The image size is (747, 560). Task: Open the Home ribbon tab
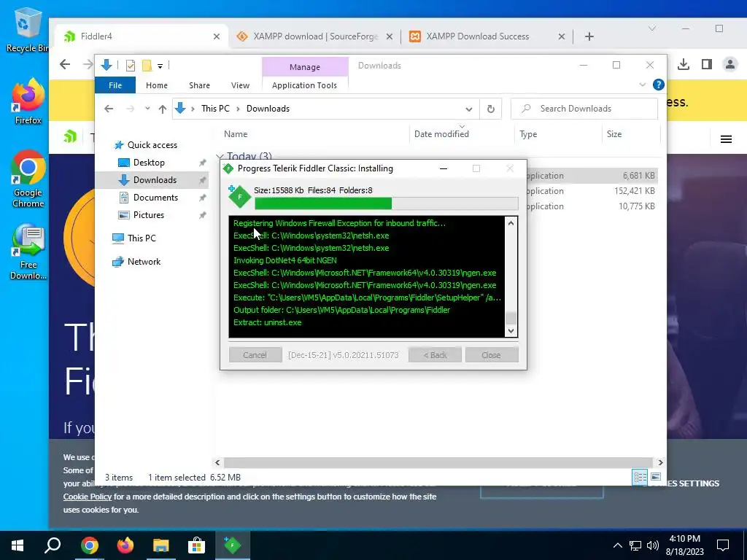coord(157,85)
